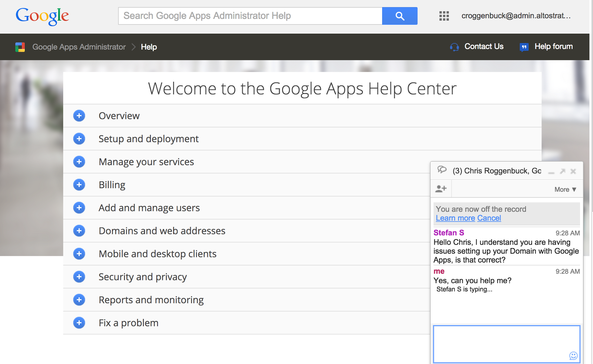Expand the Fix a problem section
Screen dimensions: 593x364
pyautogui.click(x=79, y=323)
